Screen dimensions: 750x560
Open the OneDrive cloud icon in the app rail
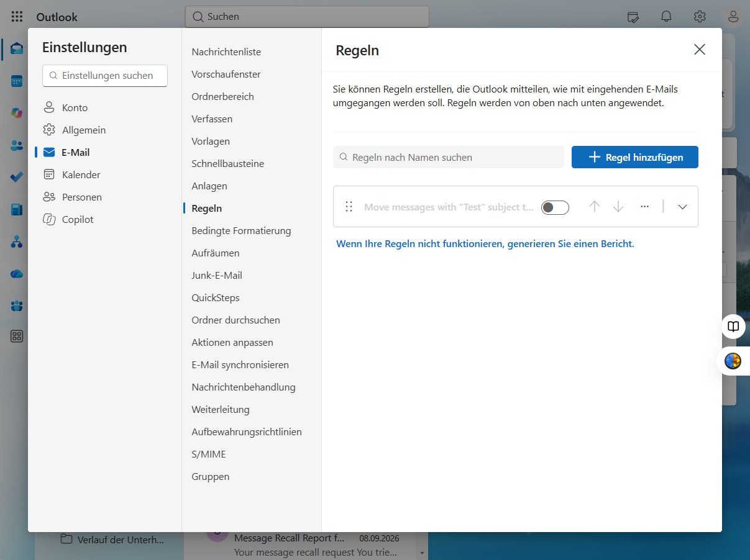pyautogui.click(x=17, y=274)
